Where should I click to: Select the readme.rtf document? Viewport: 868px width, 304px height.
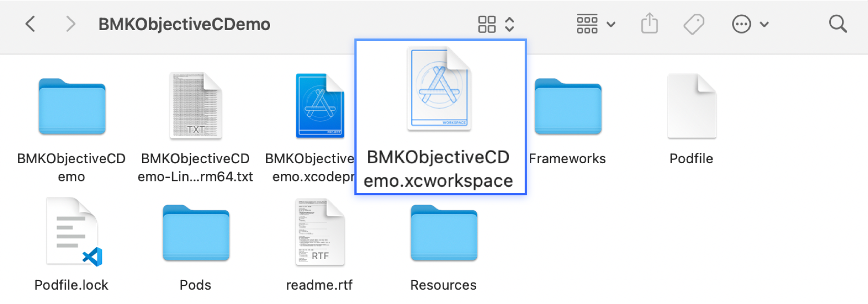[x=320, y=233]
